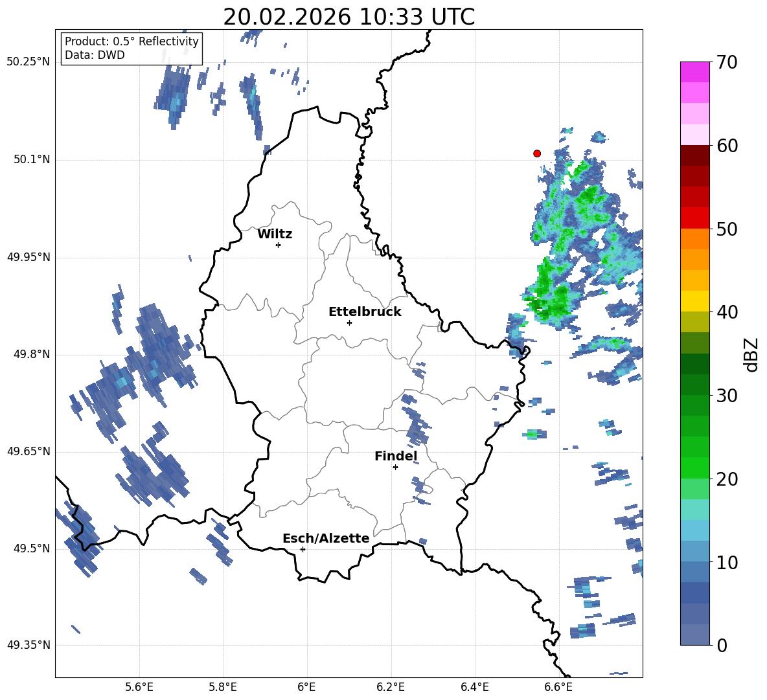767x700 pixels.
Task: Click the 49.95°N latitude label
Action: pos(29,256)
